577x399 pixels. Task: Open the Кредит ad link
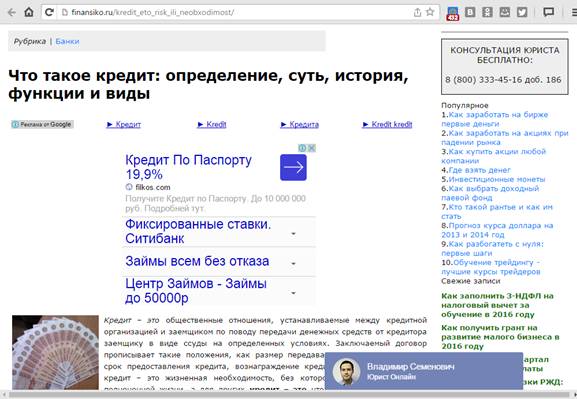pos(124,124)
